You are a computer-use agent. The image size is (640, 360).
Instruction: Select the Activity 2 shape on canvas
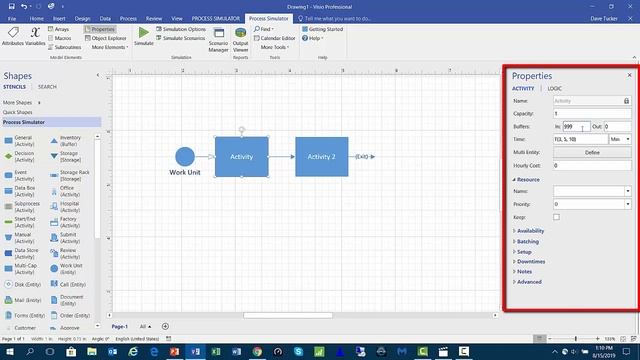click(322, 157)
